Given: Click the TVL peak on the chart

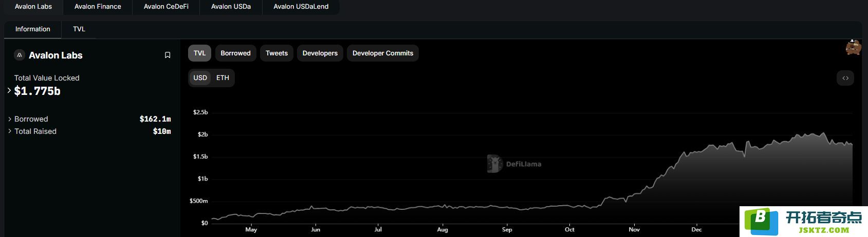Looking at the screenshot, I should (823, 133).
